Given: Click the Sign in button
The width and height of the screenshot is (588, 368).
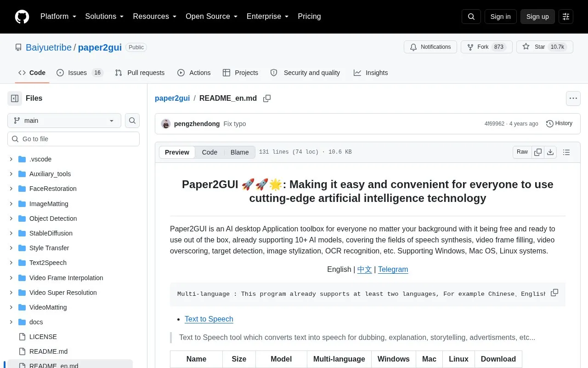Looking at the screenshot, I should tap(500, 17).
